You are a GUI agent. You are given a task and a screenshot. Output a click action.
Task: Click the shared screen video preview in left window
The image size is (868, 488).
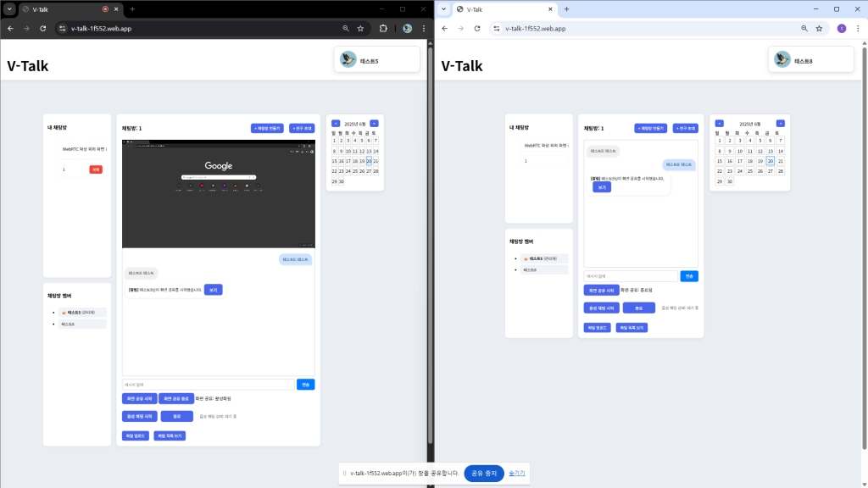pos(219,194)
